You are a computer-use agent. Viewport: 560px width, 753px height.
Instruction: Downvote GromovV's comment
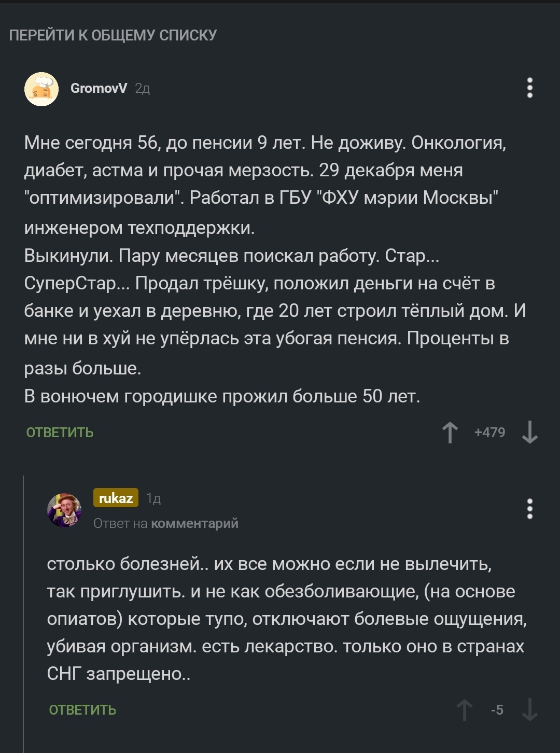pos(529,433)
